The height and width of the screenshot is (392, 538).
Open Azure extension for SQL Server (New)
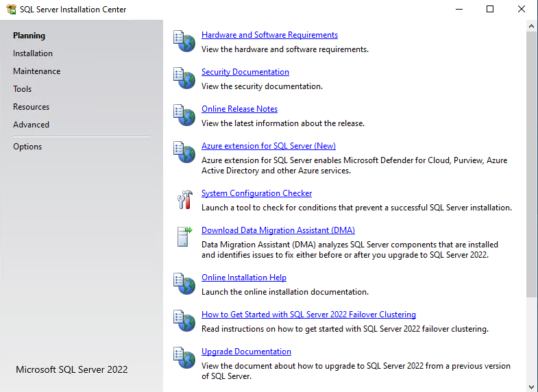coord(269,146)
